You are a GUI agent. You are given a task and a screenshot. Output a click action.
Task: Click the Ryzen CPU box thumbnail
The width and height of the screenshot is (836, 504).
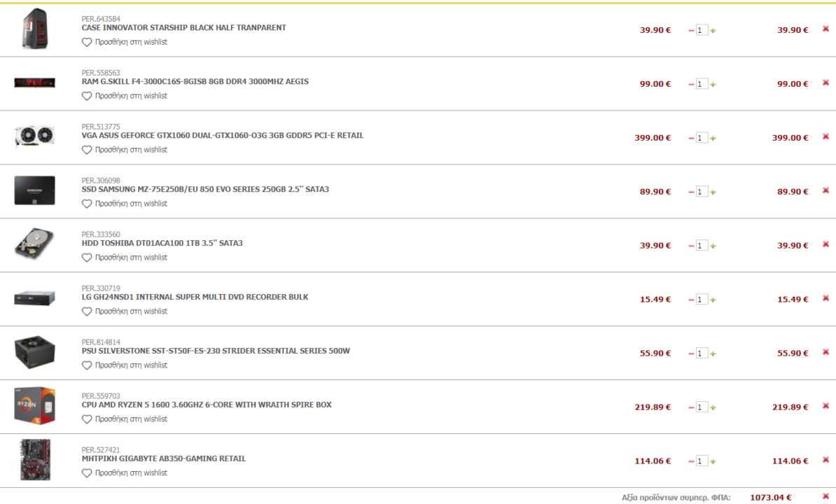tap(34, 405)
